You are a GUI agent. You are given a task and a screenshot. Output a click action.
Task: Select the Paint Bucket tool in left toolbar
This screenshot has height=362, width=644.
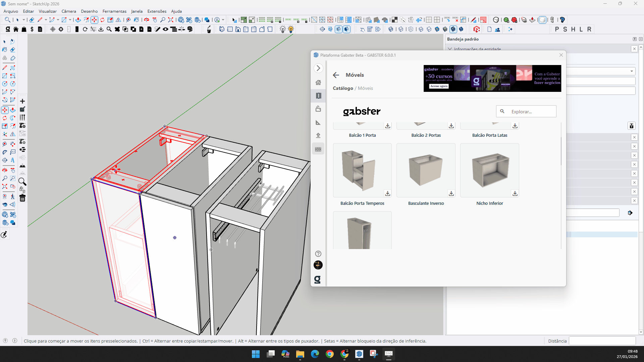[5, 50]
